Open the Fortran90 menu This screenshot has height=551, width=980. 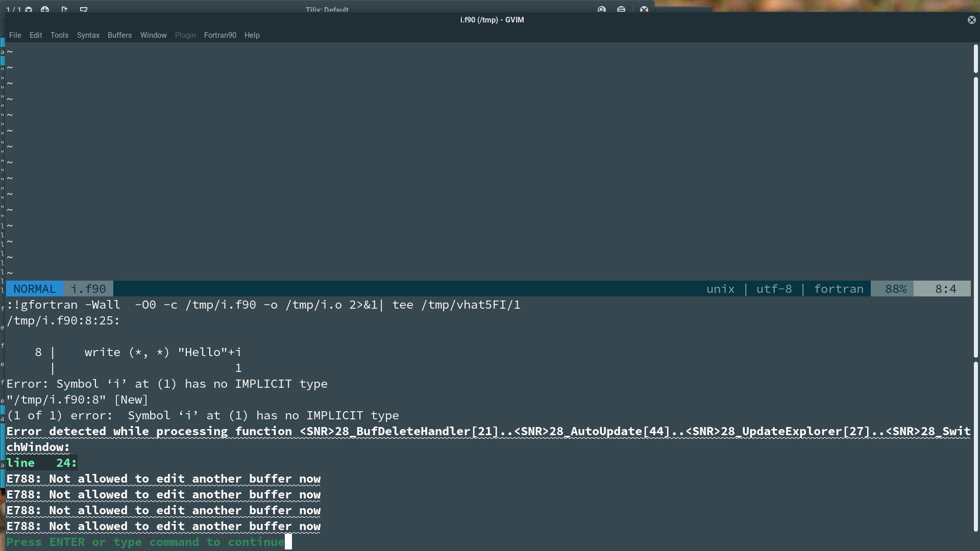point(220,35)
